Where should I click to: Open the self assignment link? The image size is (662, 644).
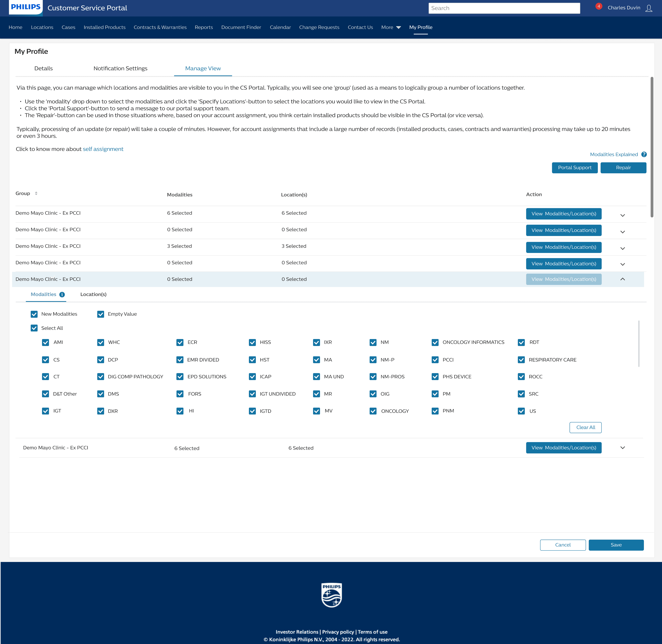(x=103, y=149)
